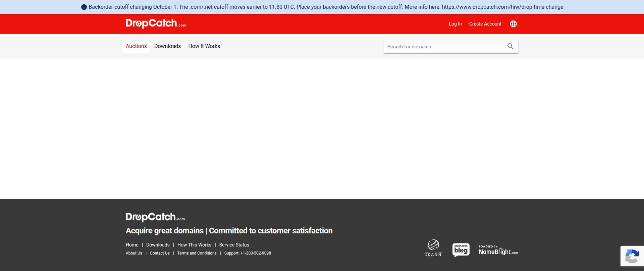Click the search magnifier icon

point(510,46)
